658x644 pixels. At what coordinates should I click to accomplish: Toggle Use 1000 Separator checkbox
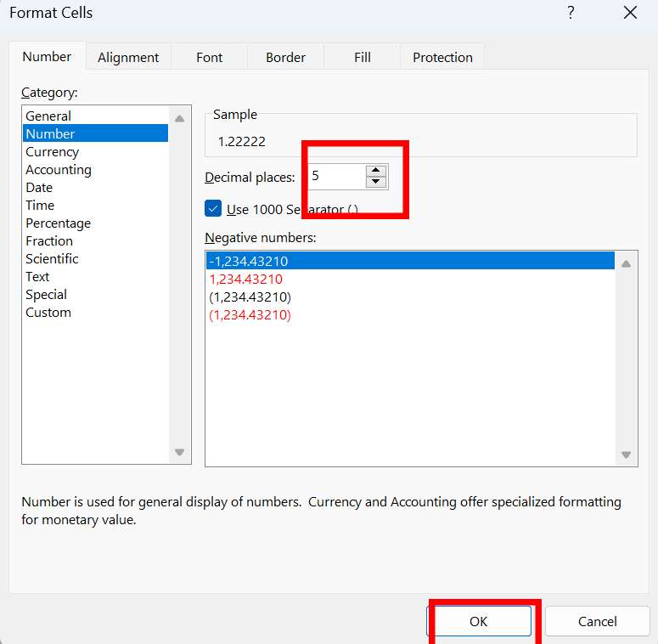click(213, 208)
